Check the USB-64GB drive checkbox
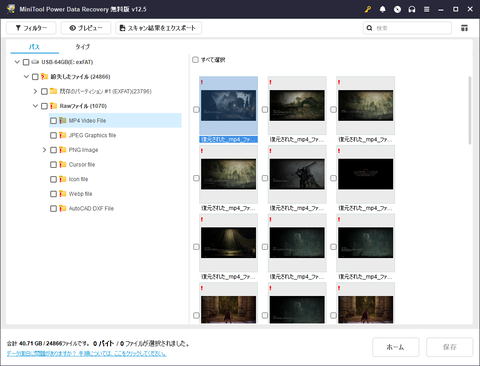Image resolution: width=480 pixels, height=366 pixels. tap(26, 62)
